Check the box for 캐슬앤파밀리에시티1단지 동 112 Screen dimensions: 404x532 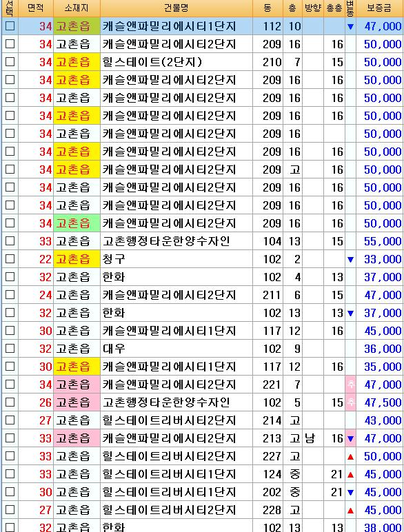click(x=10, y=25)
